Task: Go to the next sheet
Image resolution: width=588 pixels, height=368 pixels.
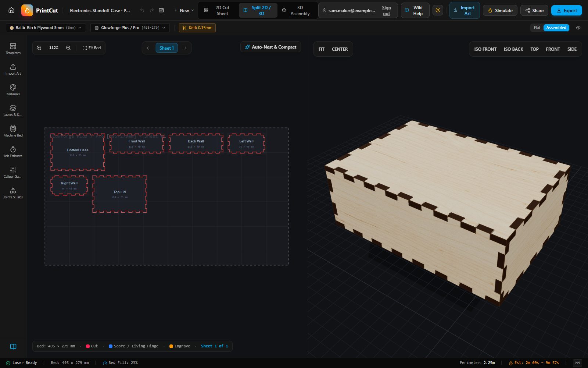Action: (x=186, y=48)
